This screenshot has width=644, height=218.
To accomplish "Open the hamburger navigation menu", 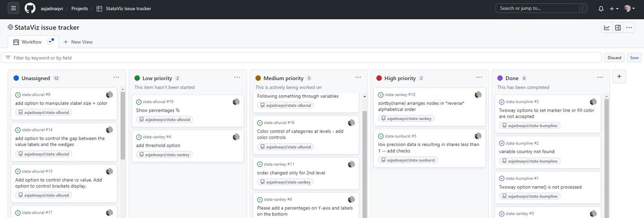I will tap(13, 8).
